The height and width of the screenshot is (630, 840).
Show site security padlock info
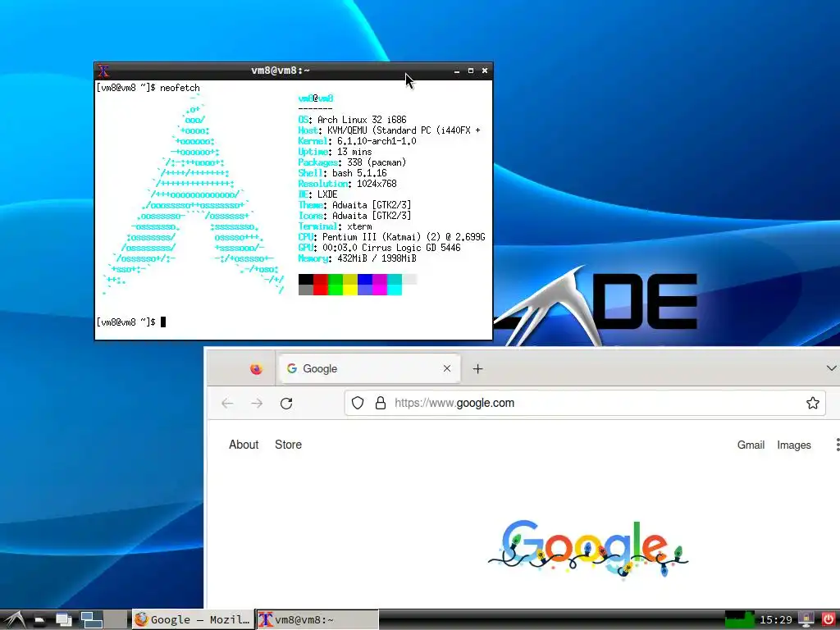point(381,403)
